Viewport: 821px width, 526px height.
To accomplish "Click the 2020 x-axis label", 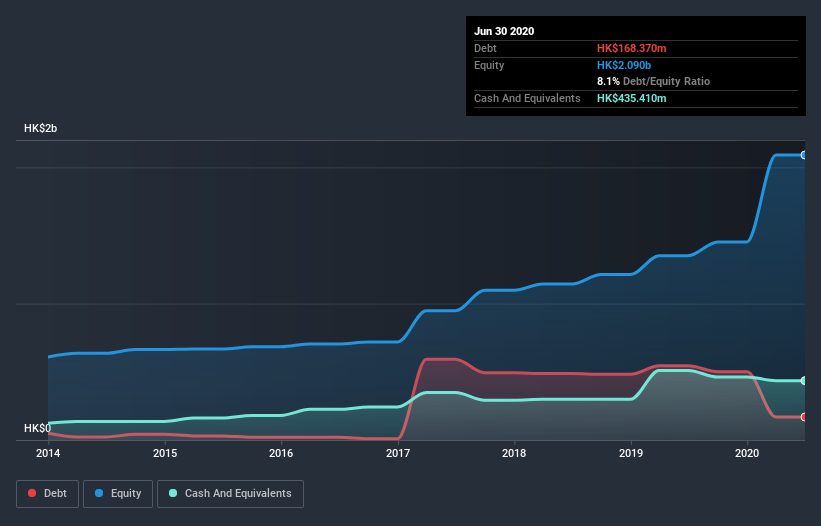I will pyautogui.click(x=747, y=453).
